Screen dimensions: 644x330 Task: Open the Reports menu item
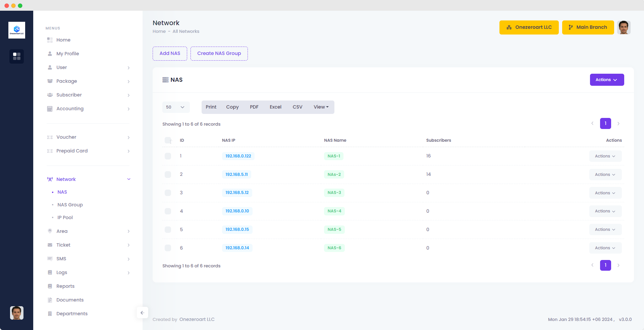pyautogui.click(x=65, y=286)
